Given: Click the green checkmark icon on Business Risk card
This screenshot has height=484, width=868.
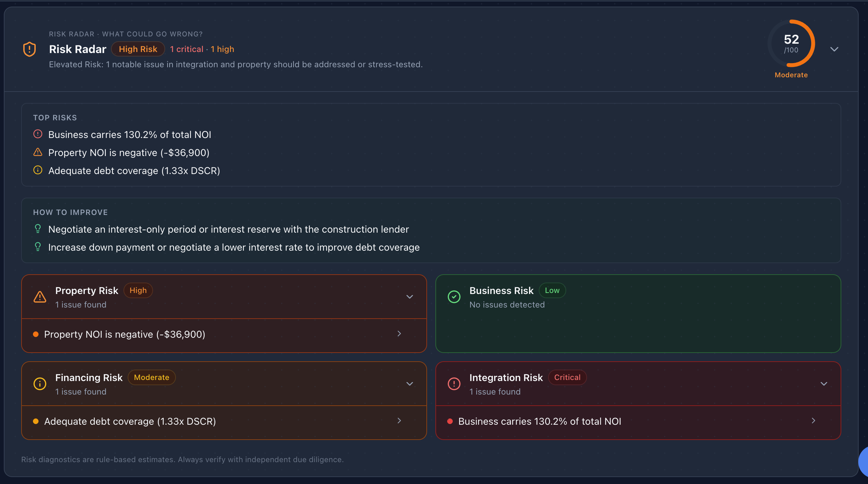Looking at the screenshot, I should [x=454, y=297].
